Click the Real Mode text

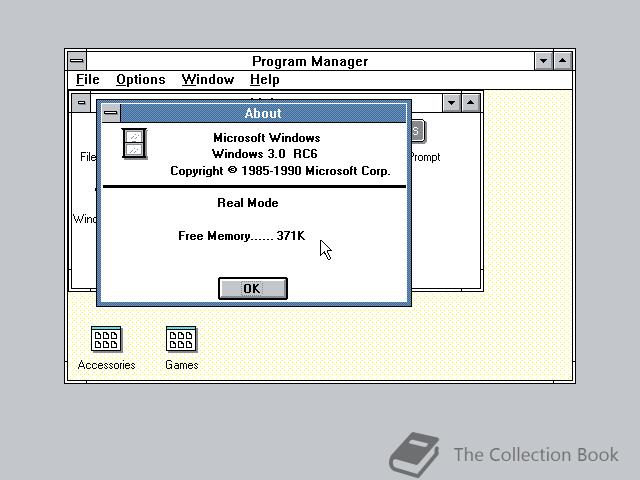click(248, 203)
